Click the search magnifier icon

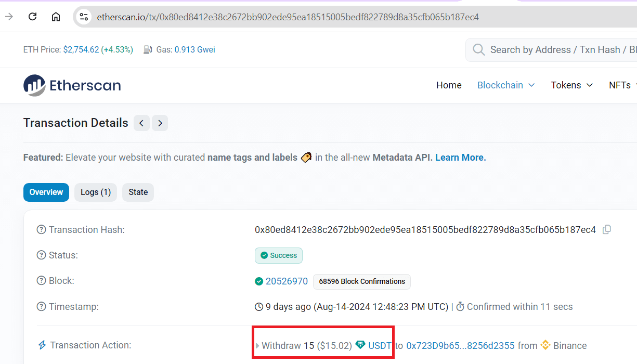click(478, 50)
